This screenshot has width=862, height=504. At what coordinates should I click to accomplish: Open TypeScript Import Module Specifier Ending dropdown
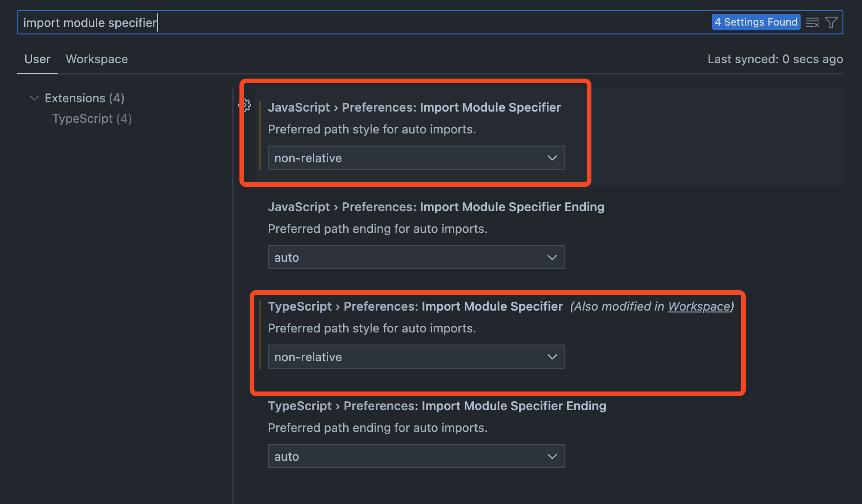[x=416, y=456]
